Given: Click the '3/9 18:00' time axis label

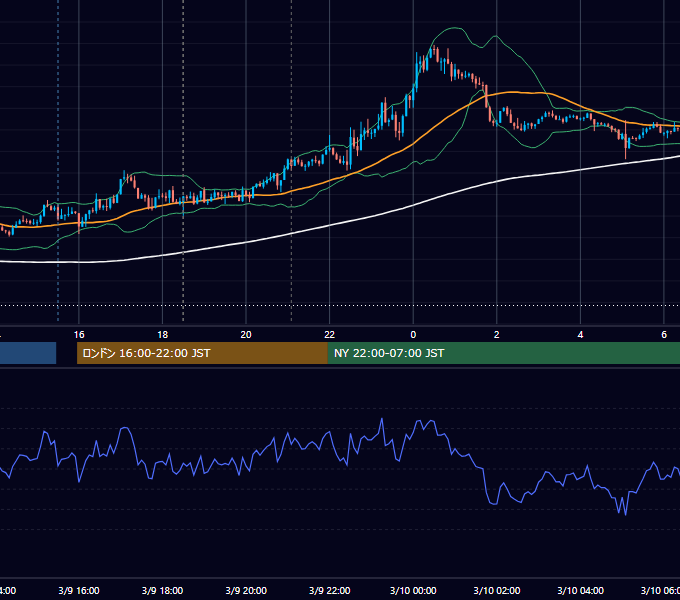Looking at the screenshot, I should (x=162, y=590).
